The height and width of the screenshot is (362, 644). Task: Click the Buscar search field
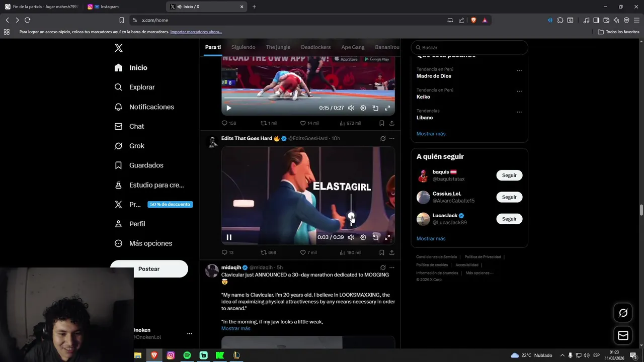[469, 47]
